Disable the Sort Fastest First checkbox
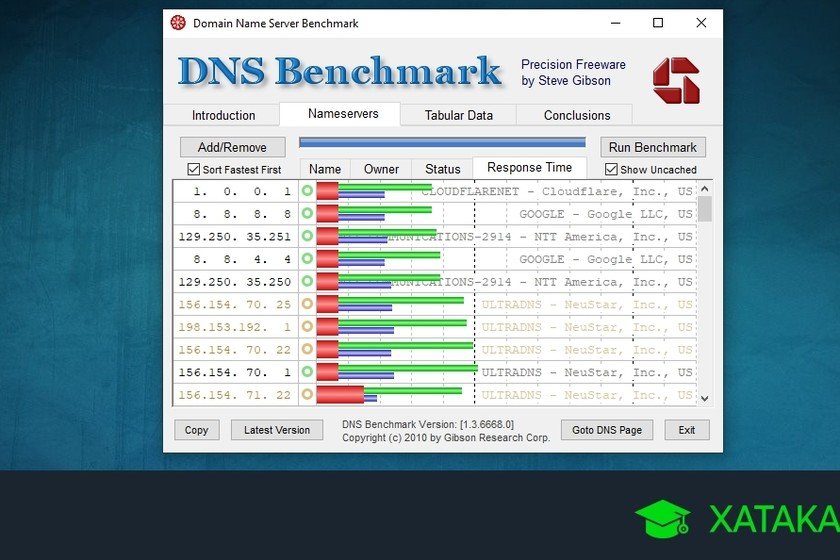Screen dimensions: 840x560 pyautogui.click(x=194, y=170)
